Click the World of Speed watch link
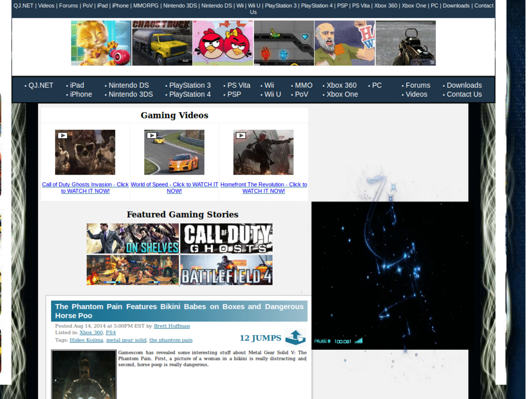The width and height of the screenshot is (532, 399). click(175, 188)
